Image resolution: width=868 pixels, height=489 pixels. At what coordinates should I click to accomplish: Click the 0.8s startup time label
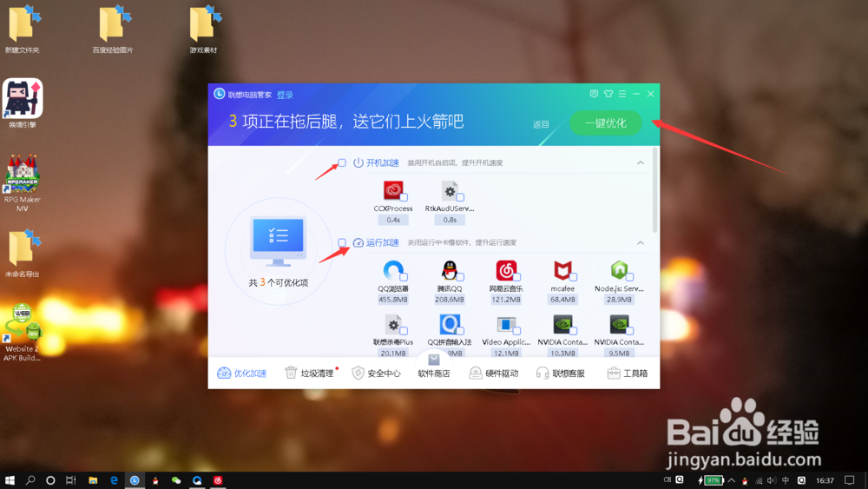(450, 220)
